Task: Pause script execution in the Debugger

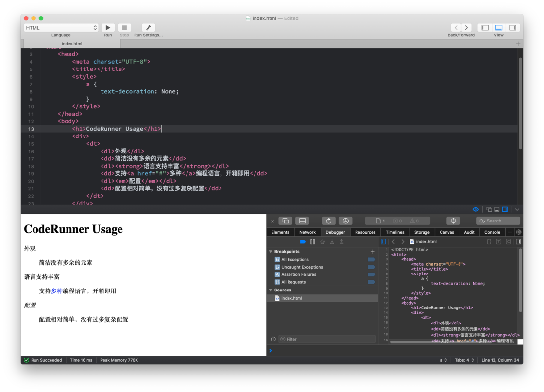Action: (x=312, y=241)
